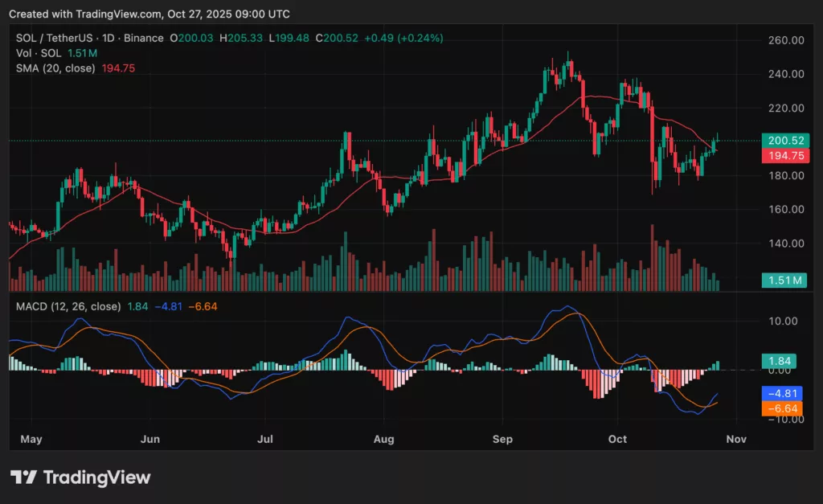This screenshot has height=504, width=823.
Task: Click the blue -4.81 signal value flag
Action: click(x=783, y=394)
